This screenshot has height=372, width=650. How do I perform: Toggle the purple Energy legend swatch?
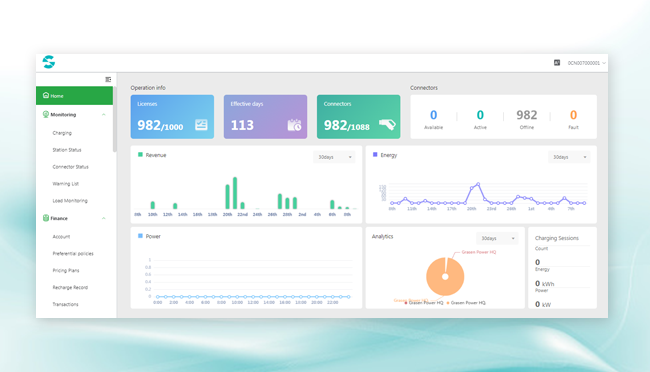(x=375, y=155)
